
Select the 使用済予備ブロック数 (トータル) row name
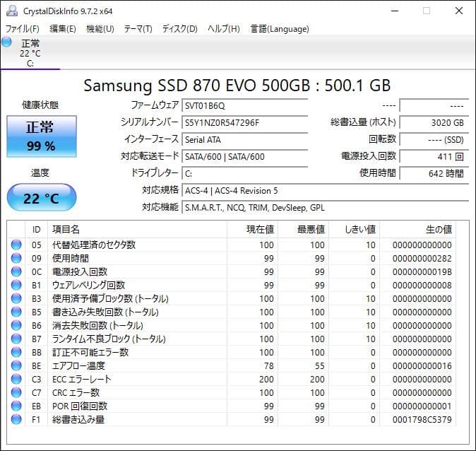point(110,298)
